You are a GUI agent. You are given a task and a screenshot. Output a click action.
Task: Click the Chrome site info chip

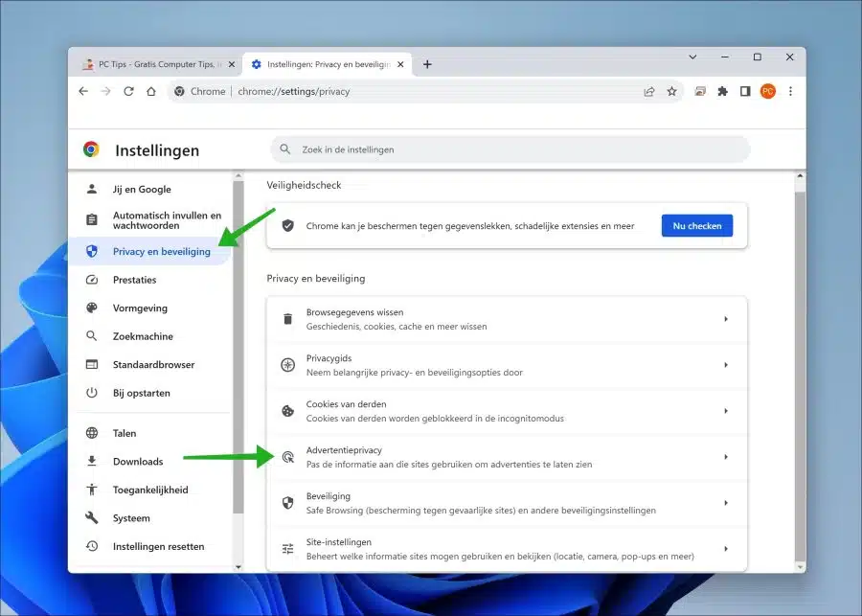click(x=200, y=91)
